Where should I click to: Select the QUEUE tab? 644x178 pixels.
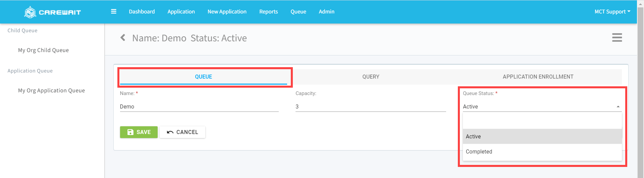coord(203,77)
